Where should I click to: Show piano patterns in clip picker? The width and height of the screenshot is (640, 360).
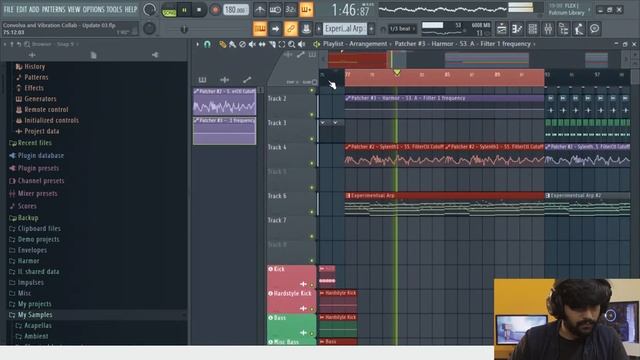[x=202, y=80]
